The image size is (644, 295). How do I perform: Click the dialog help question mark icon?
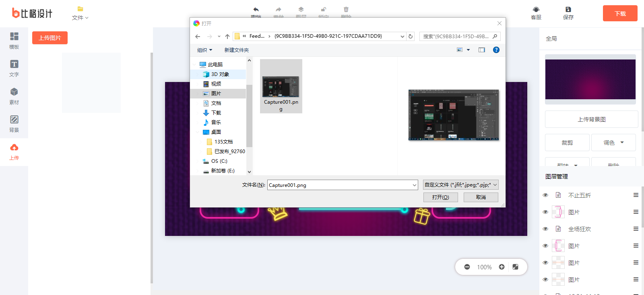(x=496, y=50)
